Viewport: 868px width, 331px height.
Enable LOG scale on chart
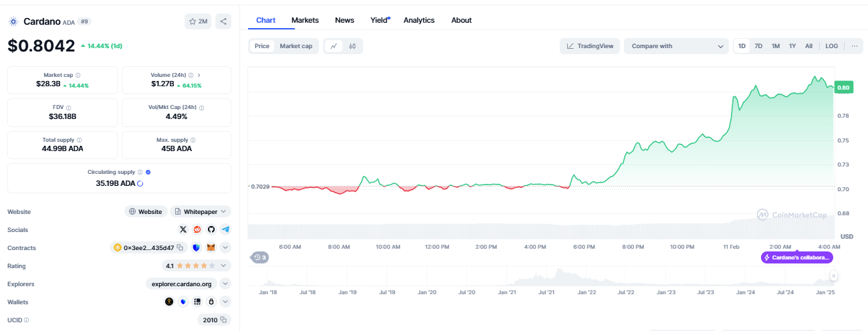click(x=831, y=46)
